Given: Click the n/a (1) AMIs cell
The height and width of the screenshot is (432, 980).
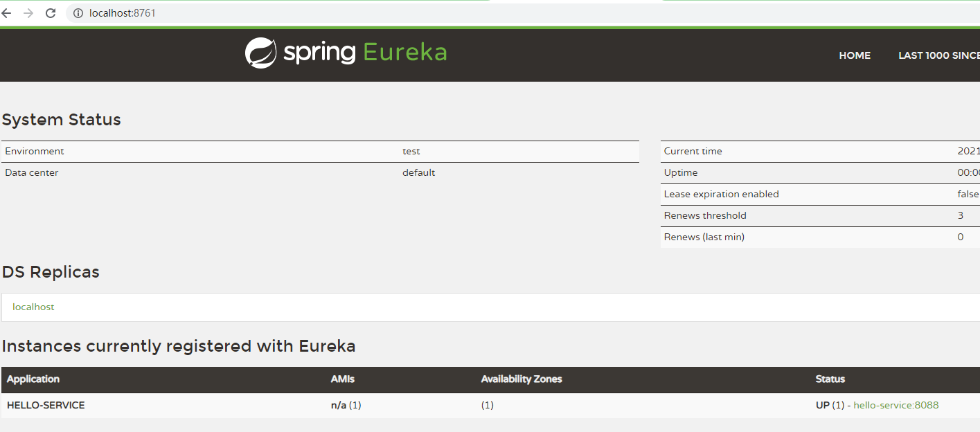Looking at the screenshot, I should pos(346,405).
